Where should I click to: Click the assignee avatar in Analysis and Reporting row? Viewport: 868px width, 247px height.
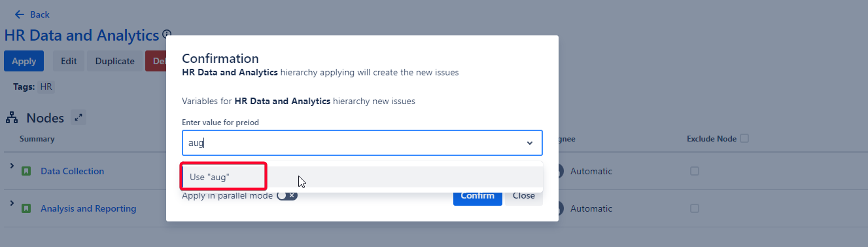[560, 208]
